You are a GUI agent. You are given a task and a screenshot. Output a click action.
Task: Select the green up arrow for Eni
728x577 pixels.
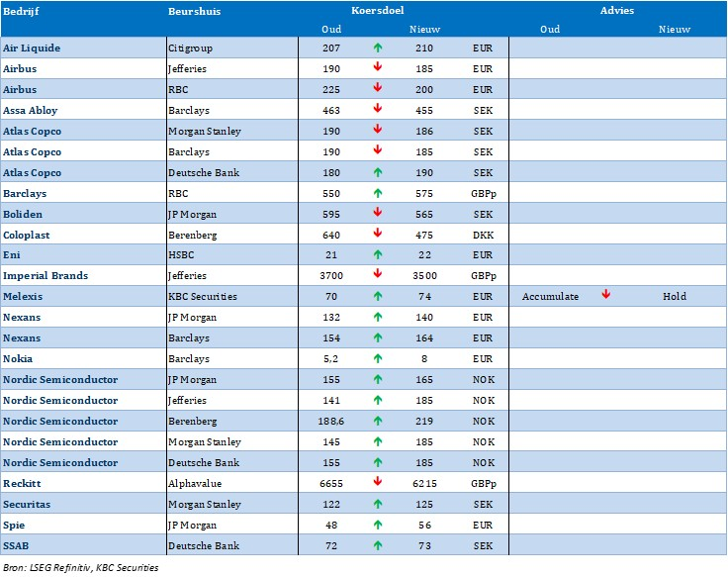tap(378, 255)
